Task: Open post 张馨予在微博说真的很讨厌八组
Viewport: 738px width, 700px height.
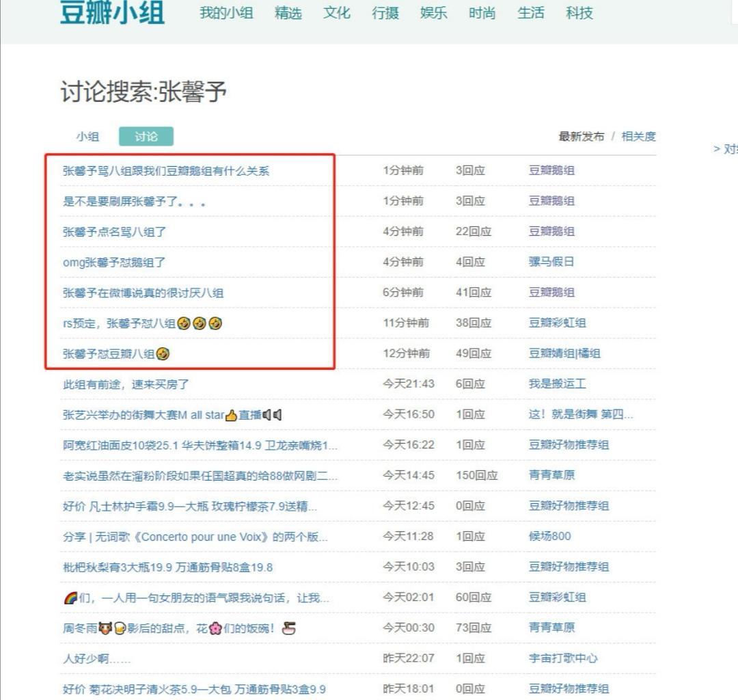Action: (143, 293)
